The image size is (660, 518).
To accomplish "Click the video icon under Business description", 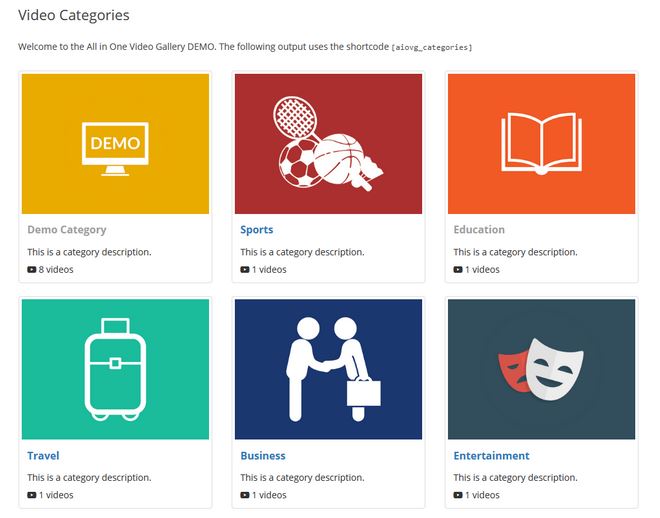I will point(245,495).
